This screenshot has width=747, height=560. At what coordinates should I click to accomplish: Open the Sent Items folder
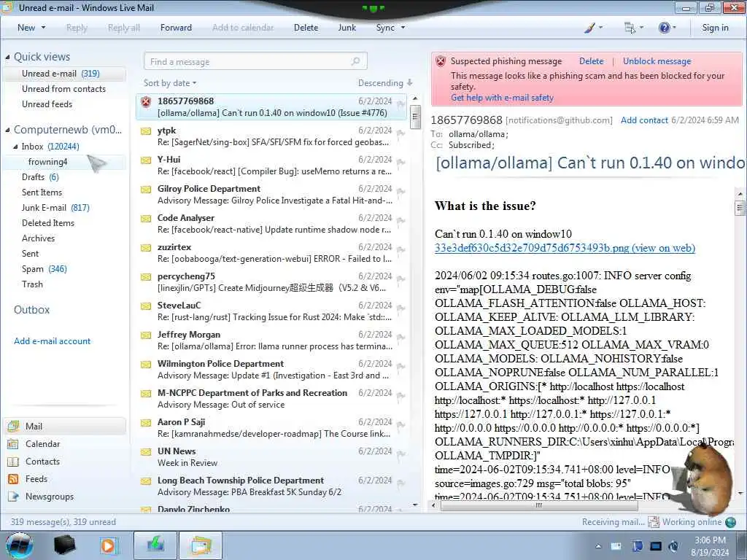pos(42,192)
